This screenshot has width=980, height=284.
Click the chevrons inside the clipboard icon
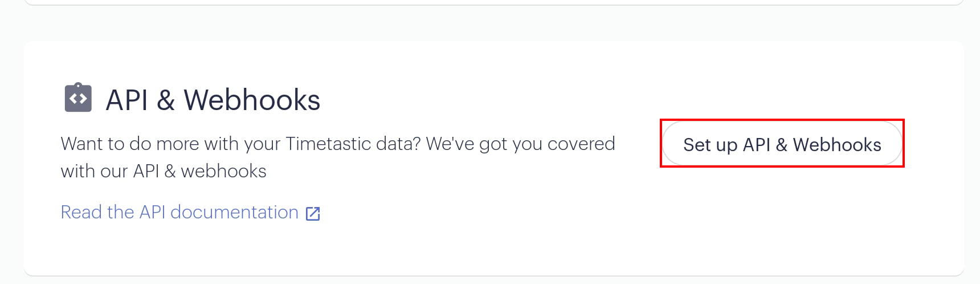pyautogui.click(x=78, y=100)
